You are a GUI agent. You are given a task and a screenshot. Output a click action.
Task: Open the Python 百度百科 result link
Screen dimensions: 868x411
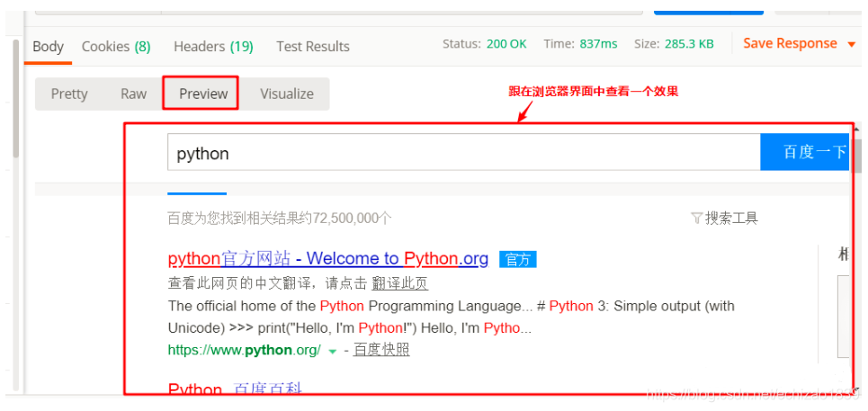(235, 389)
